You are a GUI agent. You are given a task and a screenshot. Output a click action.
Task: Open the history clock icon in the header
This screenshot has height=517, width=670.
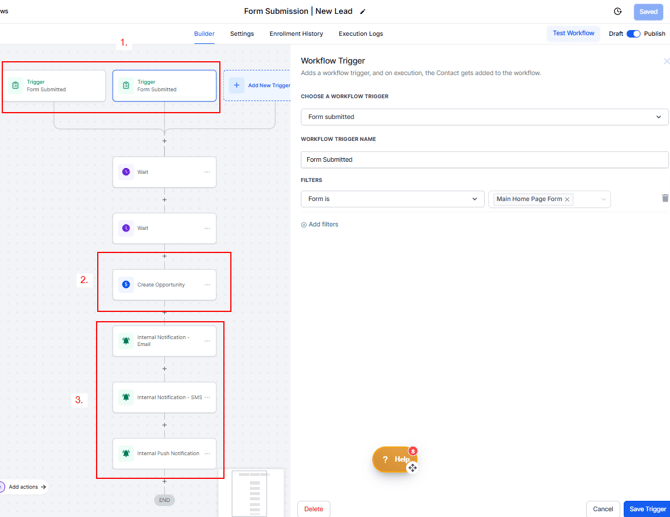617,12
